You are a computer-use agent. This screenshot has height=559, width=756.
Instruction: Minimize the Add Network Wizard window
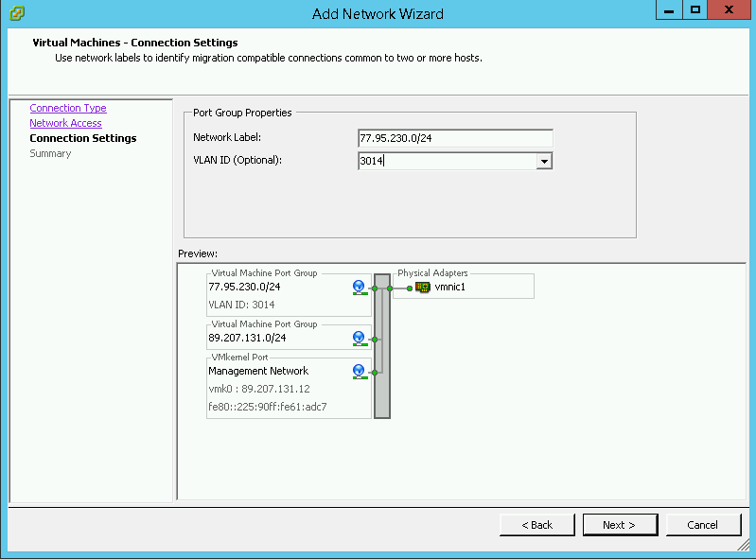(668, 10)
